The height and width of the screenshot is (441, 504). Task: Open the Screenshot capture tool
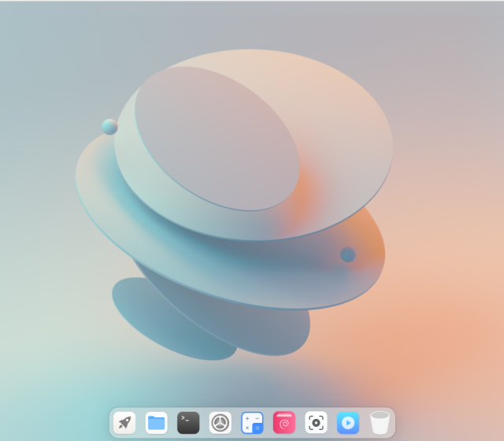point(316,423)
